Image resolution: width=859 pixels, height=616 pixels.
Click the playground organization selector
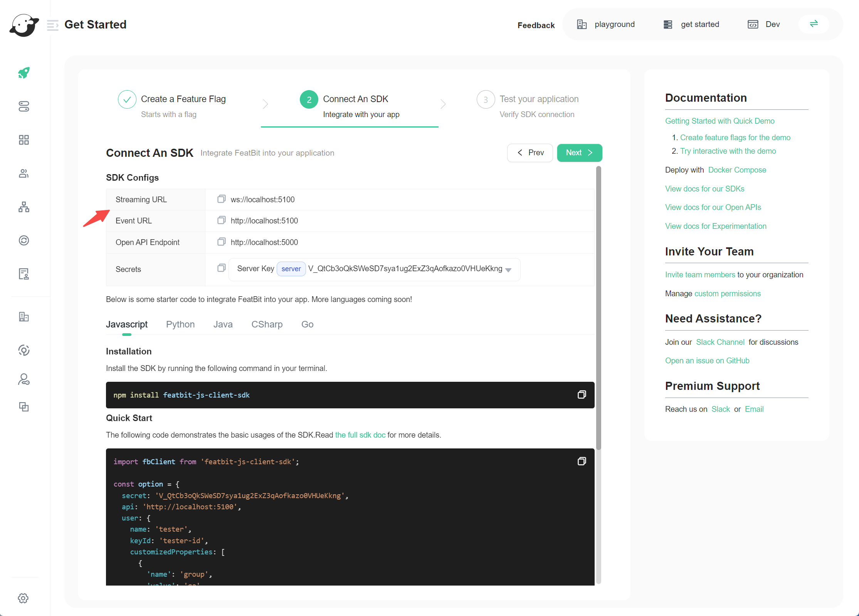[x=606, y=24]
